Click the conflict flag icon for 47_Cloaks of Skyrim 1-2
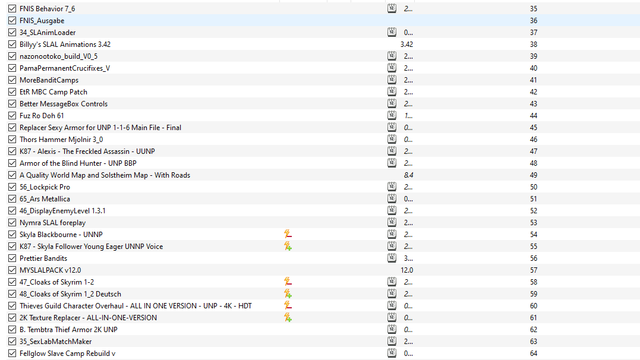This screenshot has width=640, height=360. coord(288,282)
